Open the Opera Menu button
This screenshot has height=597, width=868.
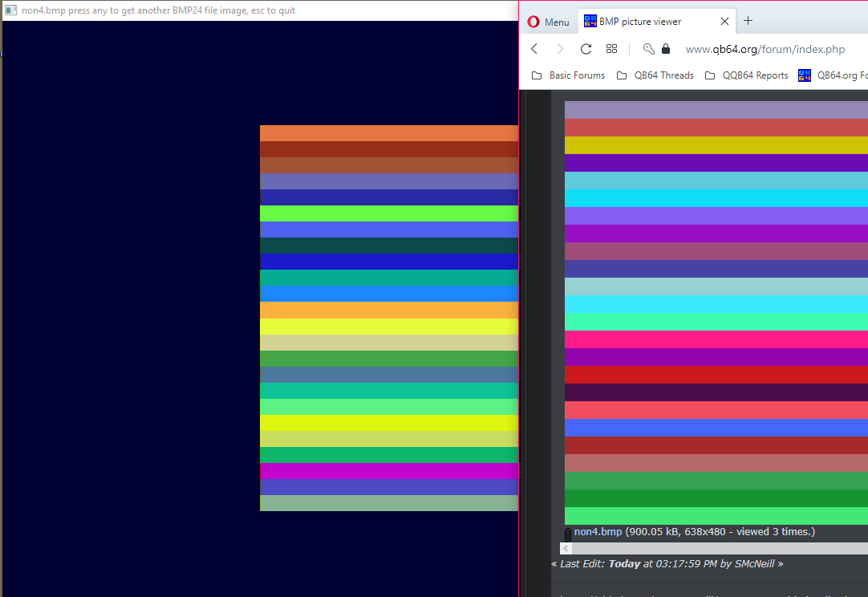[548, 22]
